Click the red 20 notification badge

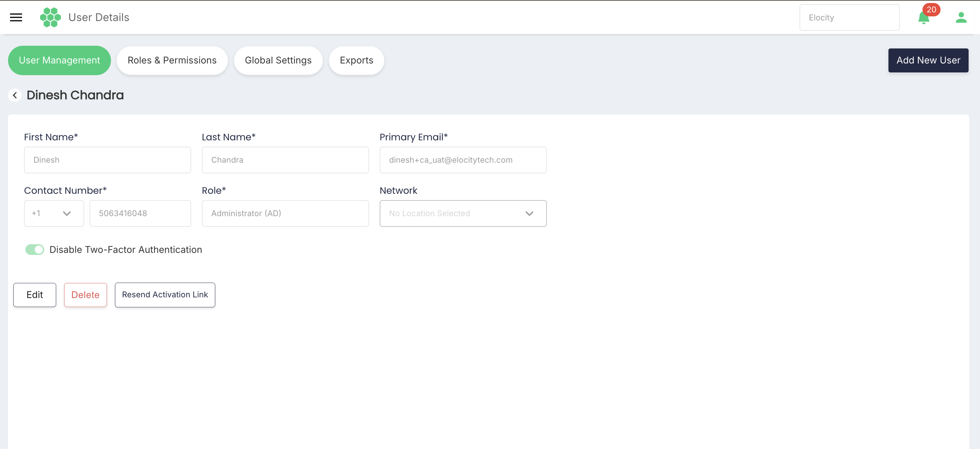931,9
